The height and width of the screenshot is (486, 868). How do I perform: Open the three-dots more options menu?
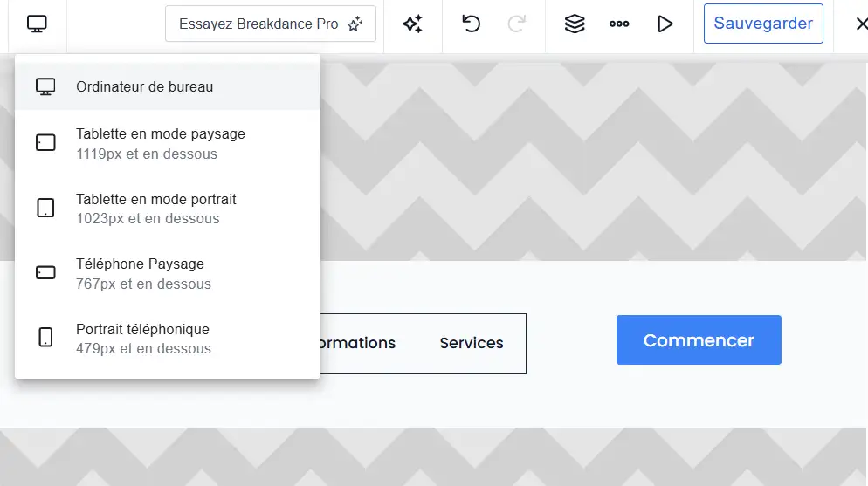(619, 24)
